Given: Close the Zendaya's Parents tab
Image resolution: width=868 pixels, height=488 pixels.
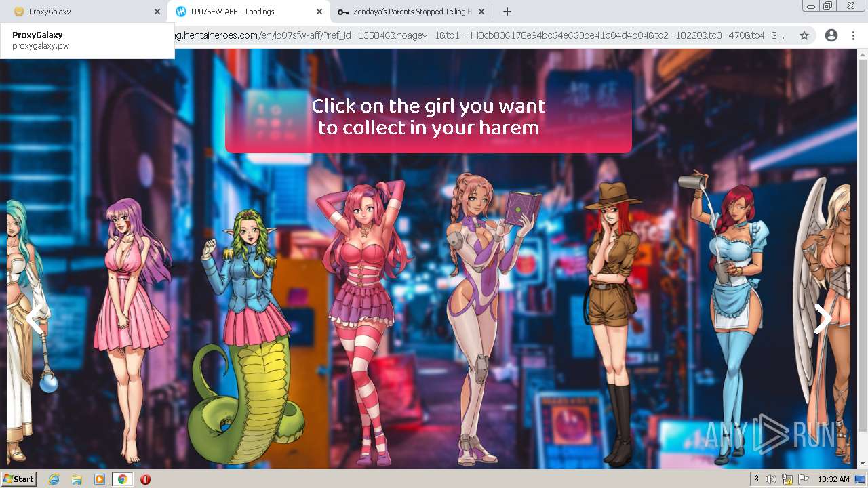Looking at the screenshot, I should [x=481, y=12].
